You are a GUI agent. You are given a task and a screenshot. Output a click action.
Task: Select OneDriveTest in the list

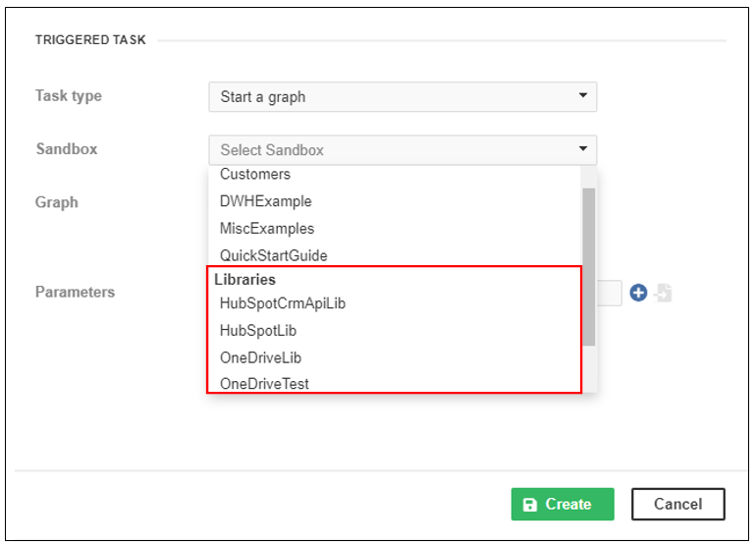point(264,384)
